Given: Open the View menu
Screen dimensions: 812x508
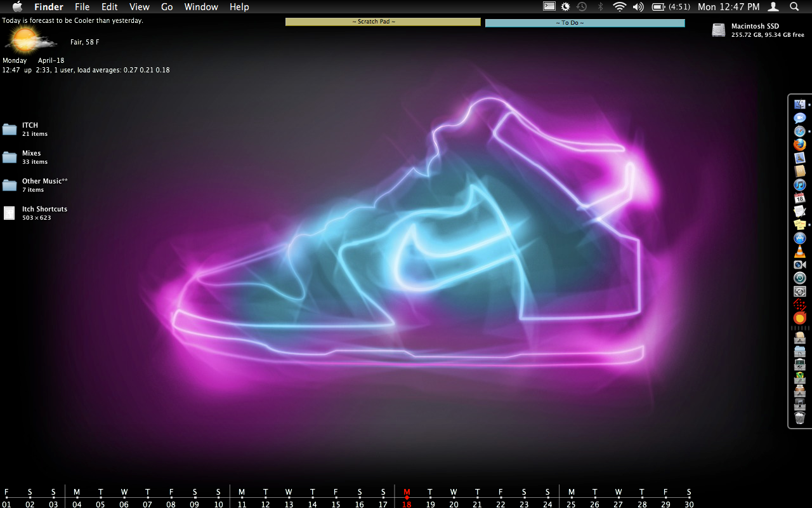Looking at the screenshot, I should (140, 7).
